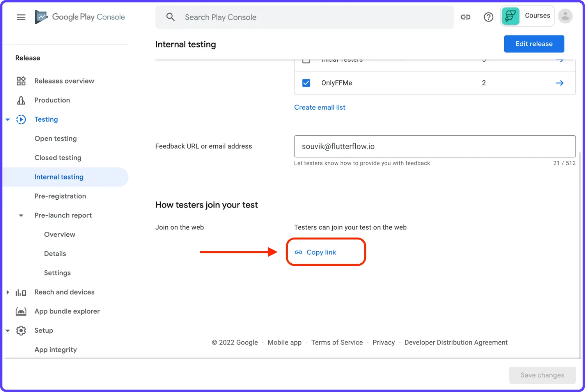This screenshot has width=585, height=392.
Task: Click the Courses app icon
Action: click(x=511, y=16)
